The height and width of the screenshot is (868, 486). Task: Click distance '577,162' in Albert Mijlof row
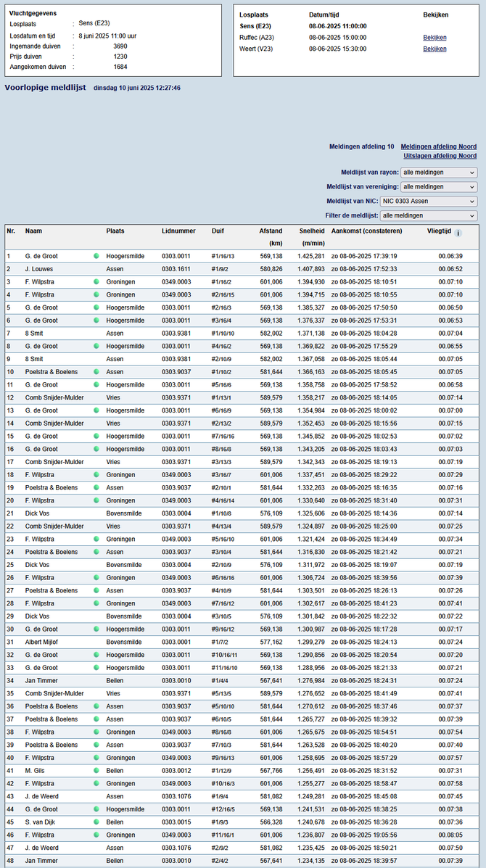(x=271, y=642)
